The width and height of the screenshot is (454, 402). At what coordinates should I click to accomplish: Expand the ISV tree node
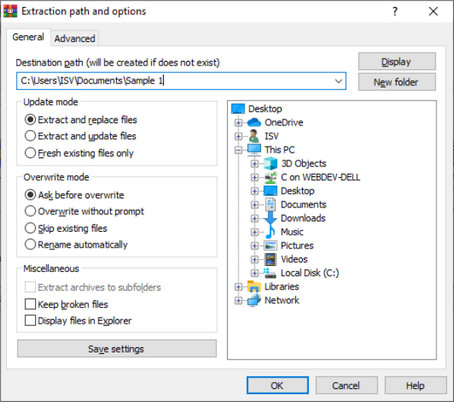tap(238, 136)
